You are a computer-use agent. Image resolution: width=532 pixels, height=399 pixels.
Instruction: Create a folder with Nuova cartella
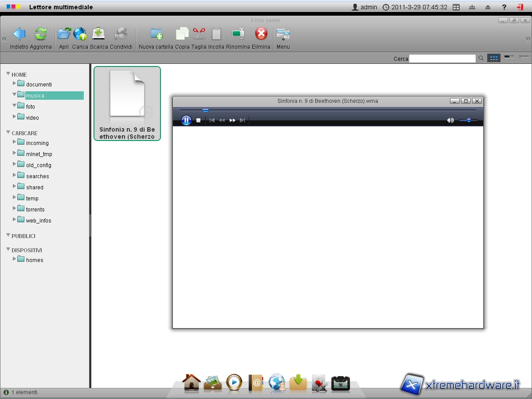tap(156, 34)
